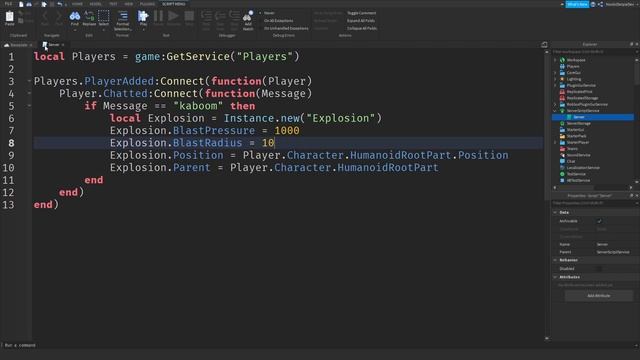Toggle the Archivable checkbox in Properties
640x360 pixels.
(599, 221)
